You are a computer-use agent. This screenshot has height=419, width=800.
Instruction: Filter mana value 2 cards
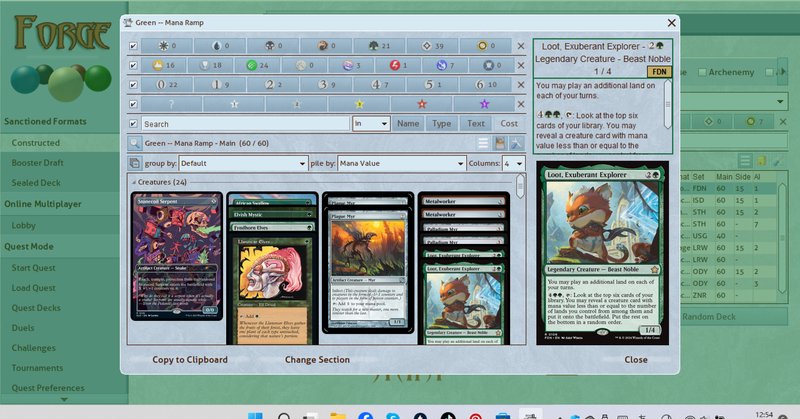click(273, 85)
